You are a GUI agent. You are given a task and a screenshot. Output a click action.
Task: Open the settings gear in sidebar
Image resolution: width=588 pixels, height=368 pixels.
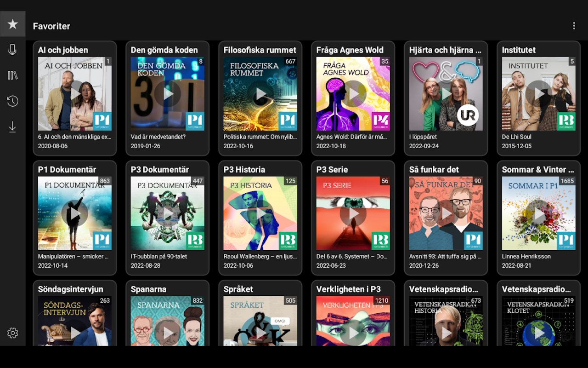click(13, 333)
